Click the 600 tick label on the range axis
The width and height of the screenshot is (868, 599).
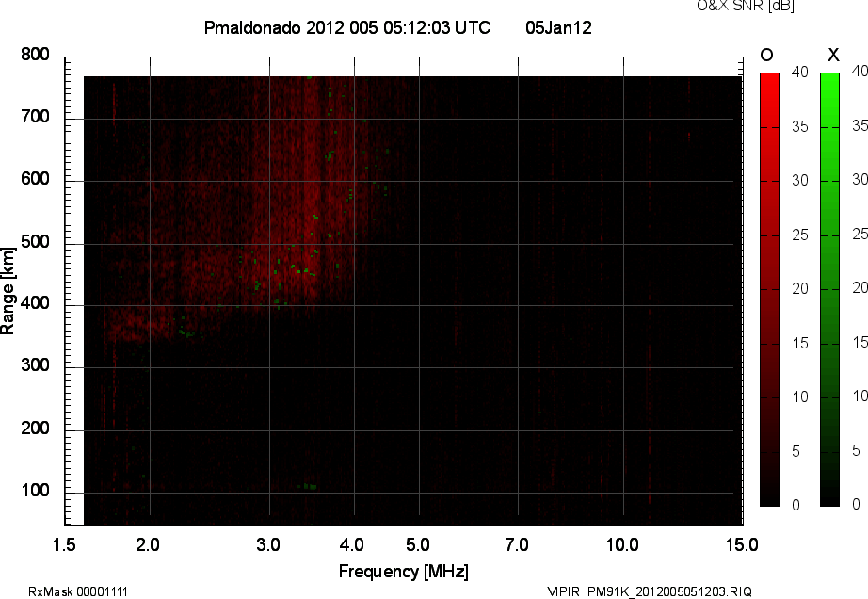35,179
